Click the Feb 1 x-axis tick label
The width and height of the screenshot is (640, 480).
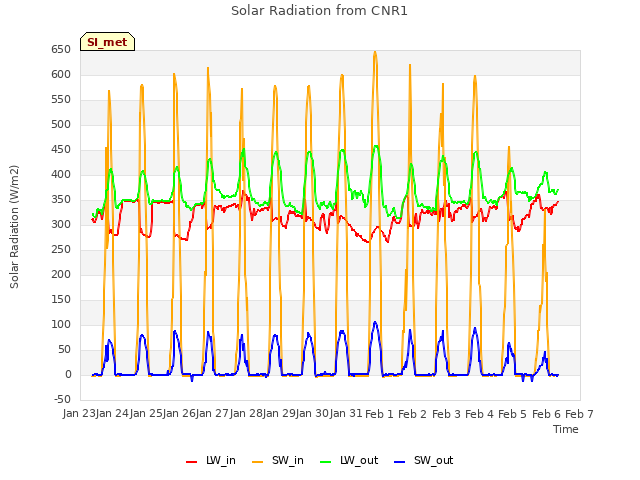pos(379,414)
